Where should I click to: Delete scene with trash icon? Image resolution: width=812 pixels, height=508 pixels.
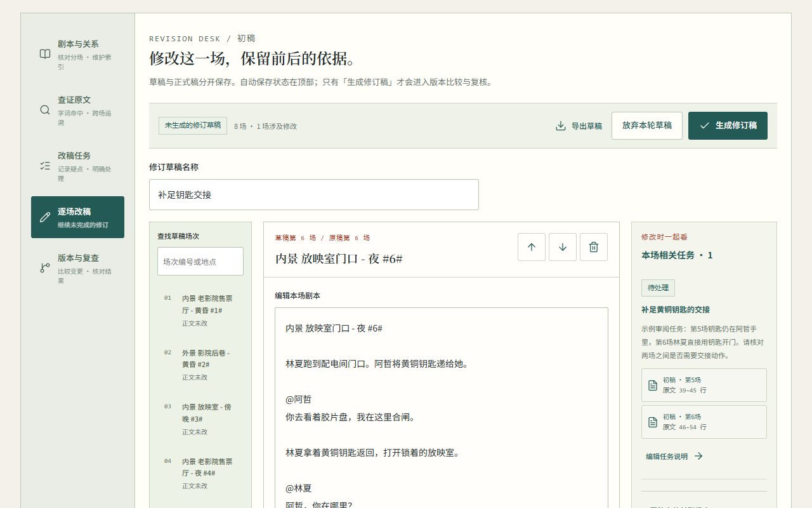(594, 247)
